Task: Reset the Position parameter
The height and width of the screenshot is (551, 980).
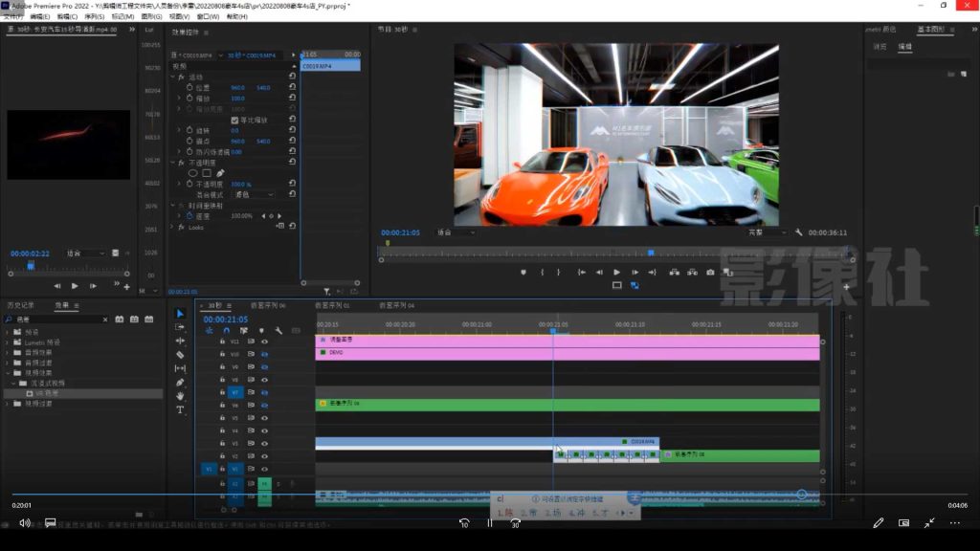Action: point(292,87)
